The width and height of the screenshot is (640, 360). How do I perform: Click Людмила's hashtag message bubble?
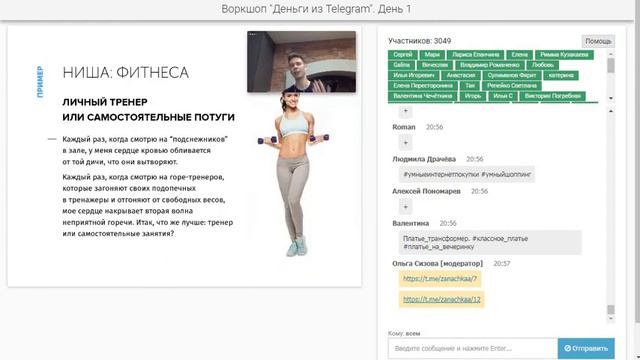tap(467, 174)
